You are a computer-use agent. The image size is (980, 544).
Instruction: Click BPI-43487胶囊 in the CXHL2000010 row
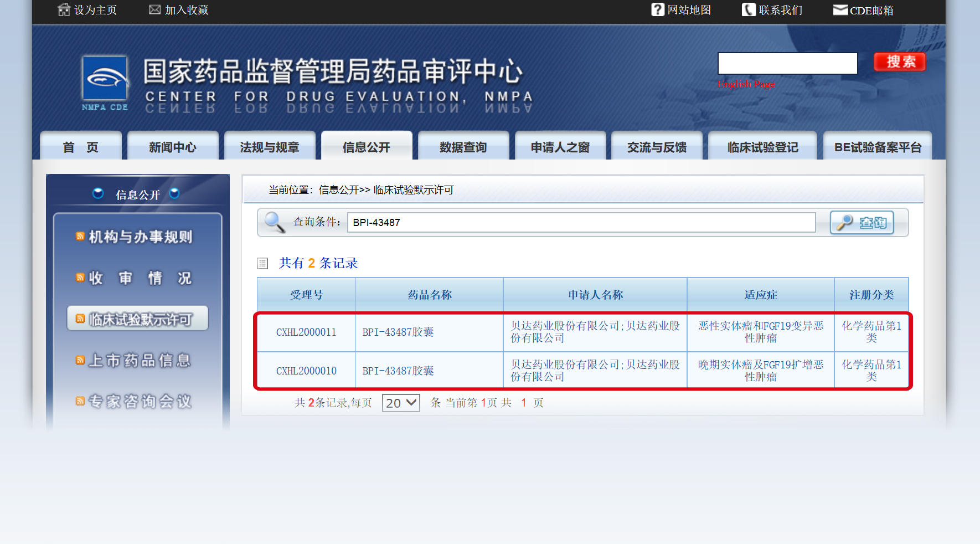coord(398,371)
